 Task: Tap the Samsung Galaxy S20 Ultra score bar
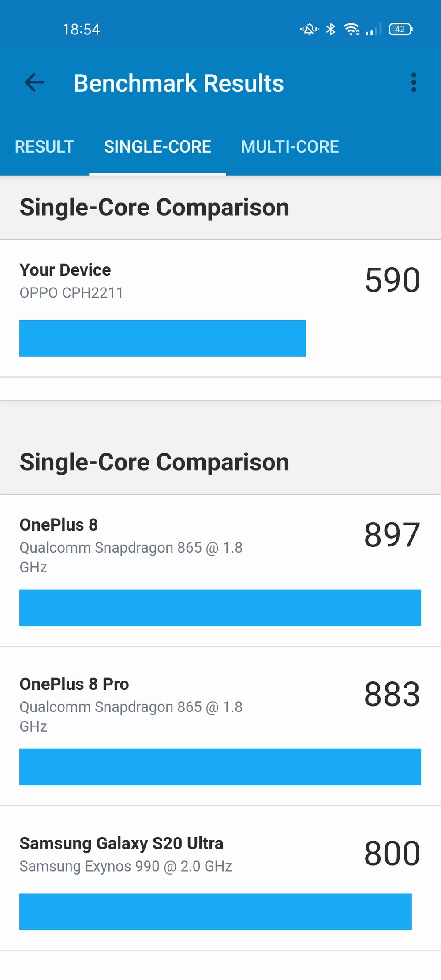click(216, 912)
